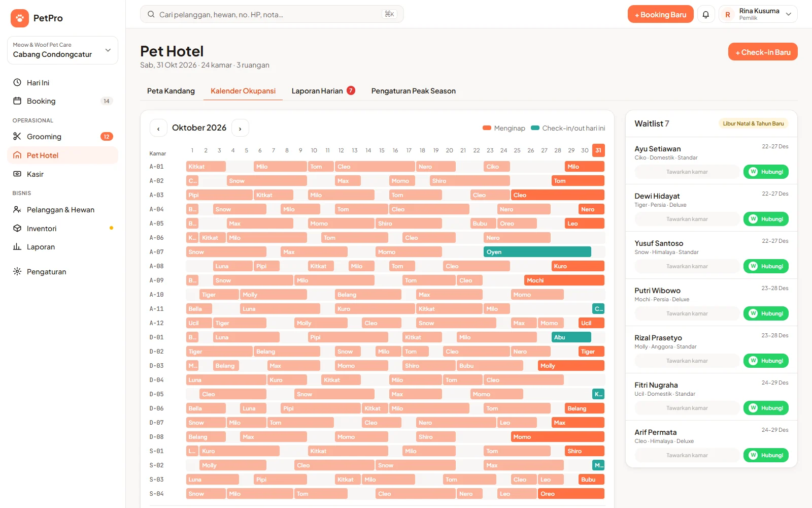Viewport: 812px width, 508px height.
Task: Click the Pelanggan & Hewan people icon
Action: (x=17, y=209)
